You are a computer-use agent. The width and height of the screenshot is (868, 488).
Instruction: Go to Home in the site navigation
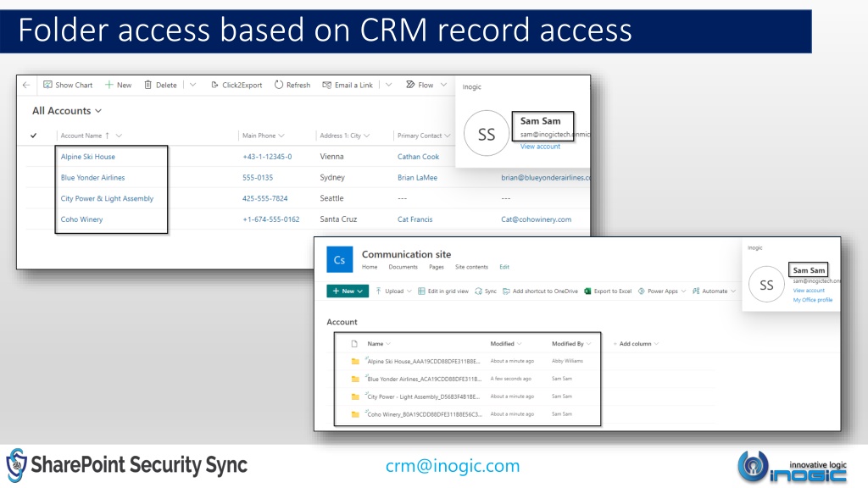click(370, 267)
